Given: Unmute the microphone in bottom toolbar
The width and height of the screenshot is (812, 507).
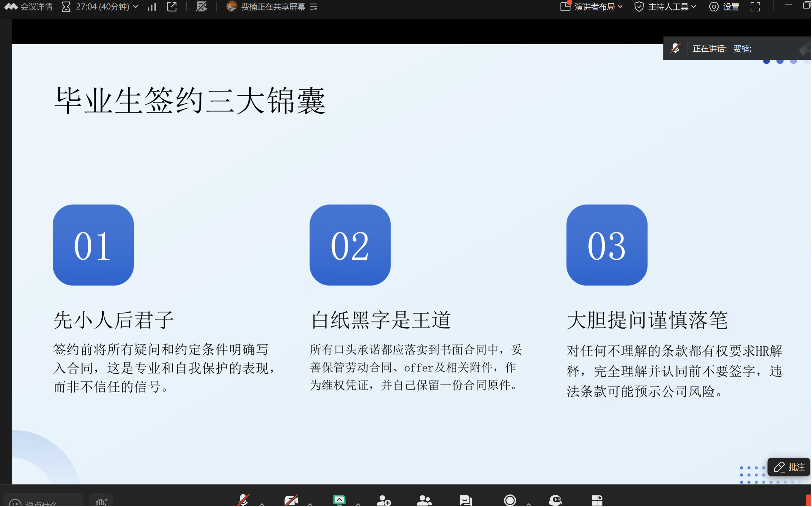Looking at the screenshot, I should click(243, 500).
